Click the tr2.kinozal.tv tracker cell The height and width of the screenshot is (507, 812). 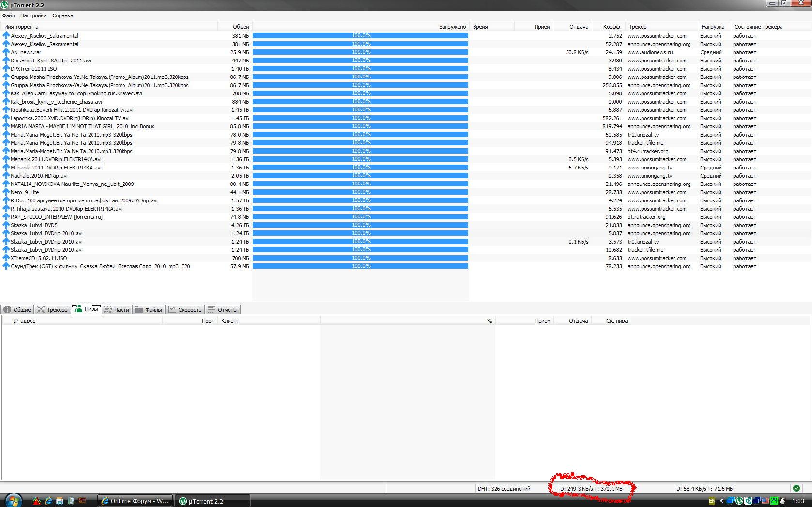643,135
